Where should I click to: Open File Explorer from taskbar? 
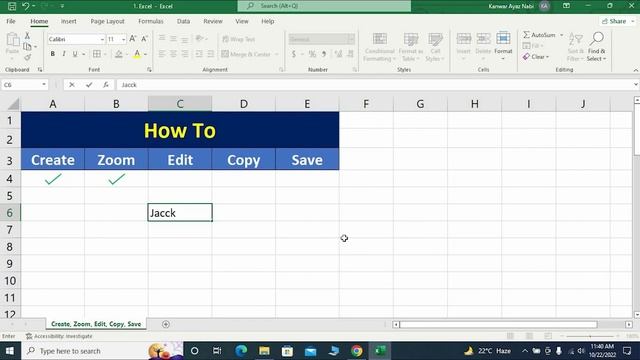[264, 351]
